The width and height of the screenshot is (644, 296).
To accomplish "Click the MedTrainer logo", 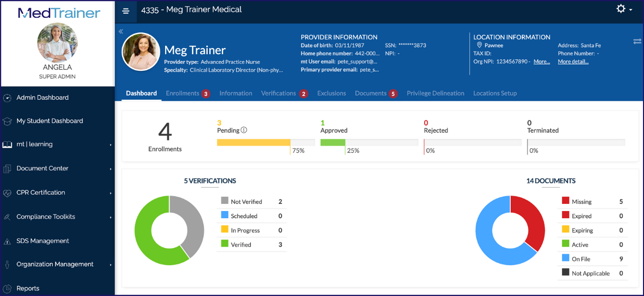I will click(59, 13).
